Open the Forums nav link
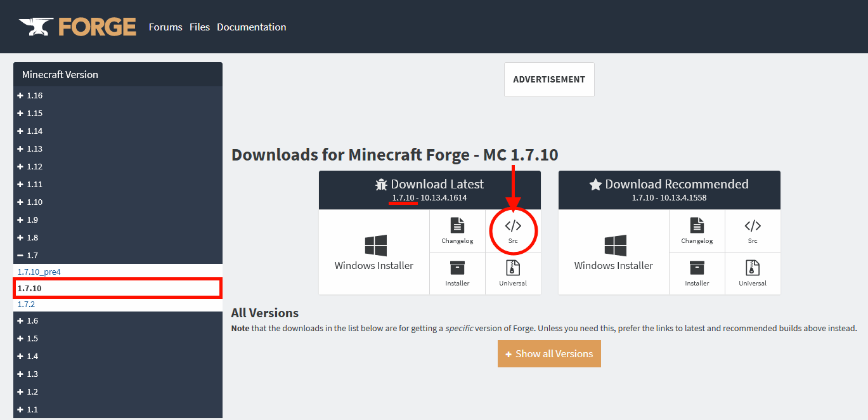The image size is (868, 420). coord(165,27)
